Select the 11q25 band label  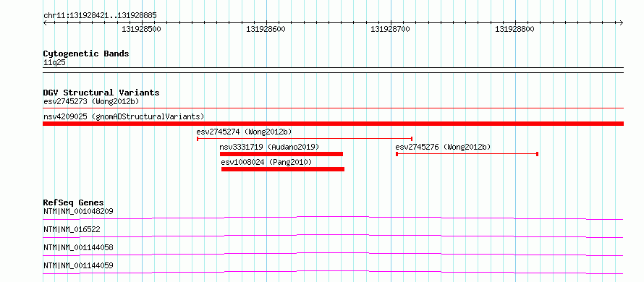54,63
